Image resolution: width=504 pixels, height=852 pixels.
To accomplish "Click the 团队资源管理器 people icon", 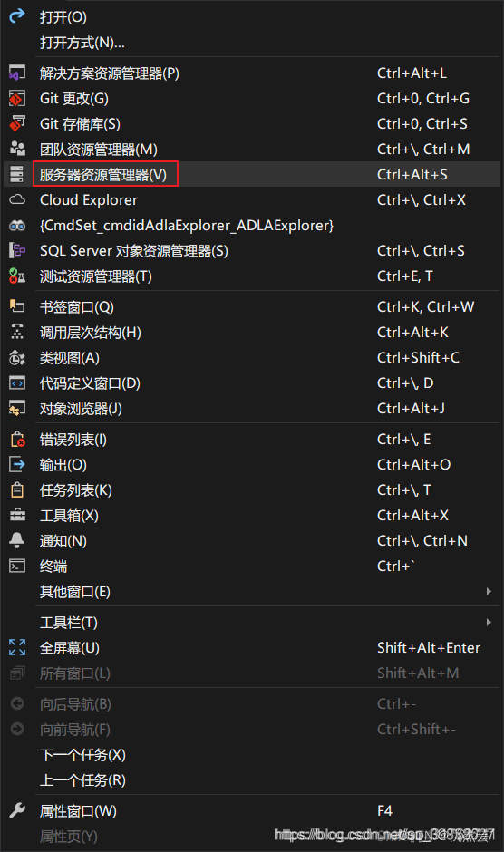I will pyautogui.click(x=17, y=149).
